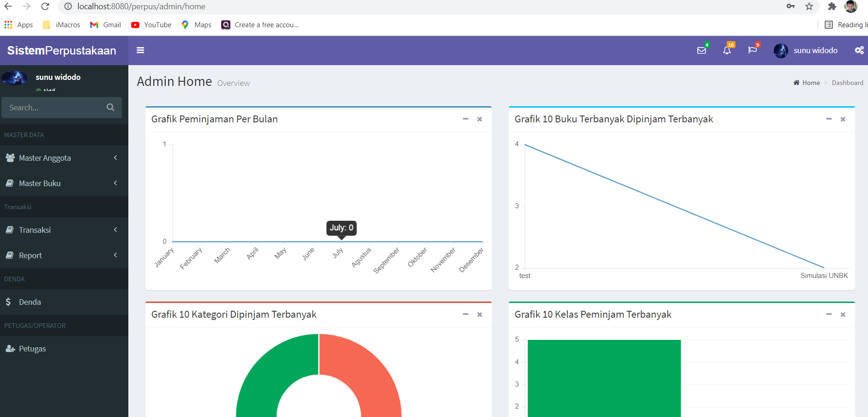Viewport: 868px width, 417px height.
Task: Collapse the Grafik 10 Kelas Peminjam panel
Action: (829, 314)
